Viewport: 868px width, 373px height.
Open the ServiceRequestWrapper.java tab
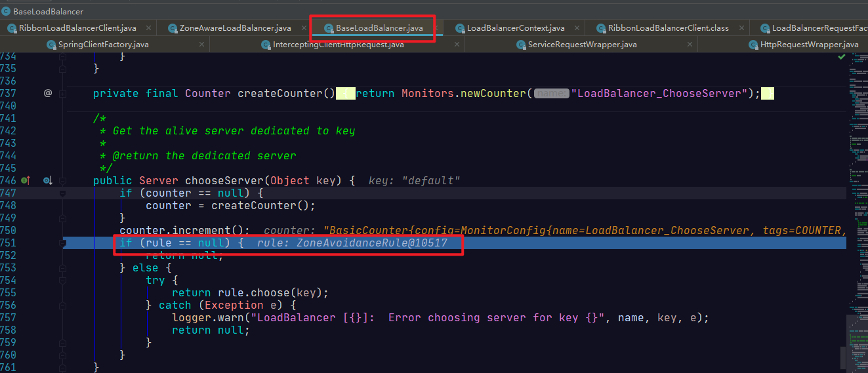pyautogui.click(x=583, y=45)
